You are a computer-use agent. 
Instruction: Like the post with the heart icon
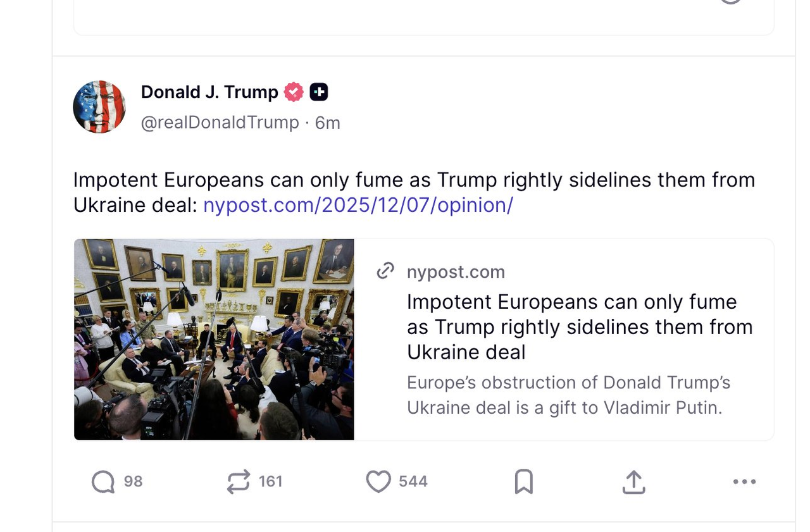(378, 482)
